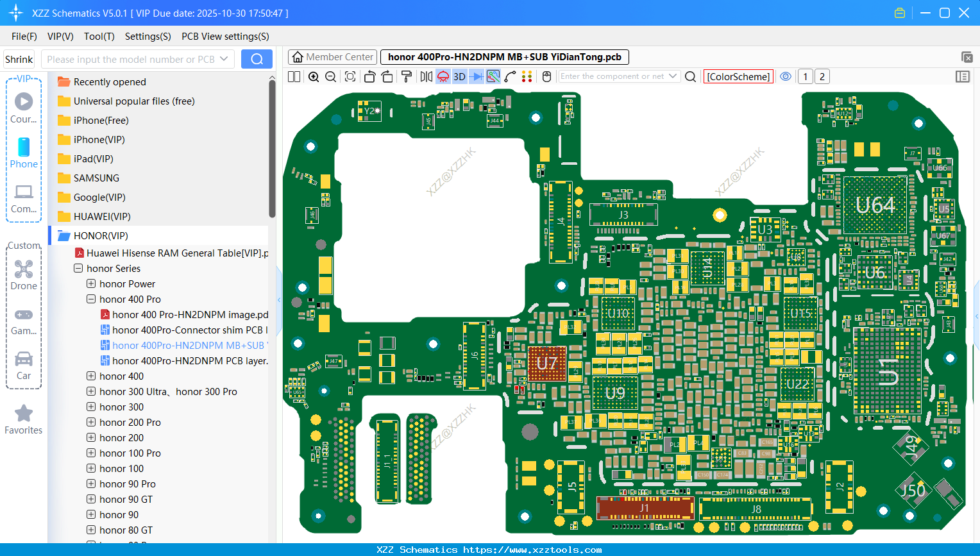Select the Phone category icon
Screen dimensions: 980x556
pos(24,153)
